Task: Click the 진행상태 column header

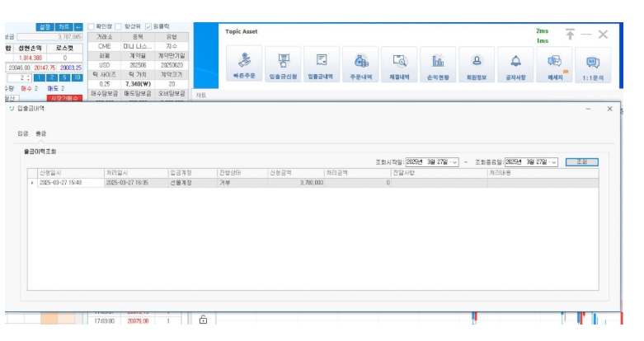Action: [242, 173]
